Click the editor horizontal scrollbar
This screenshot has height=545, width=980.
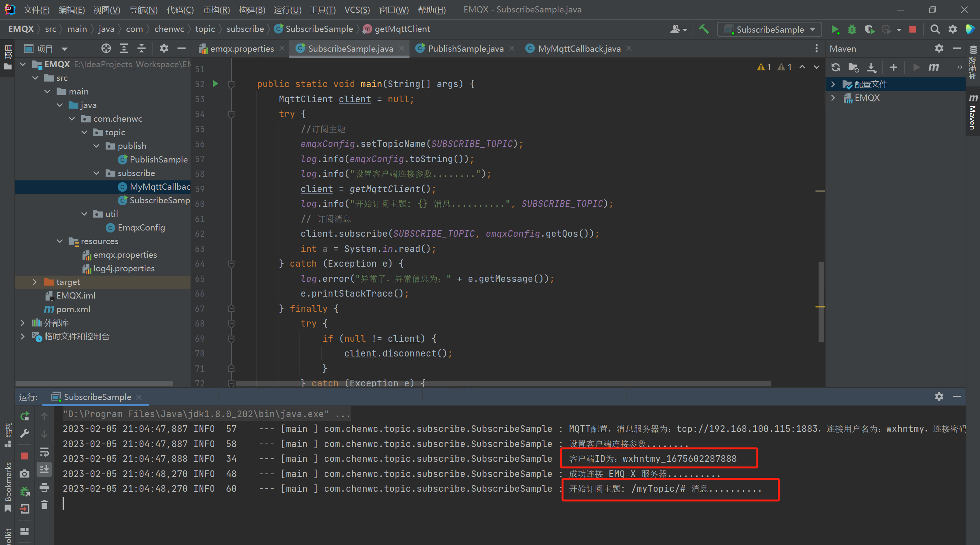coord(504,384)
